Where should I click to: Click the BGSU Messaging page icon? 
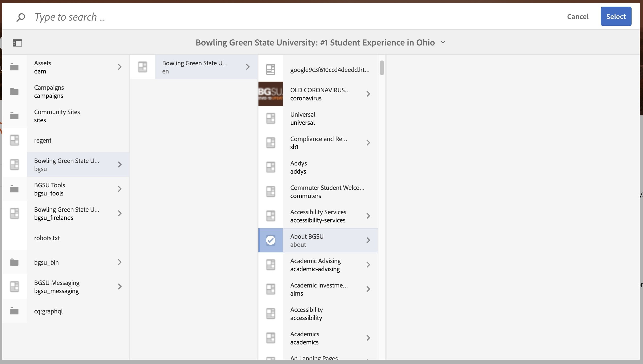pyautogui.click(x=14, y=286)
